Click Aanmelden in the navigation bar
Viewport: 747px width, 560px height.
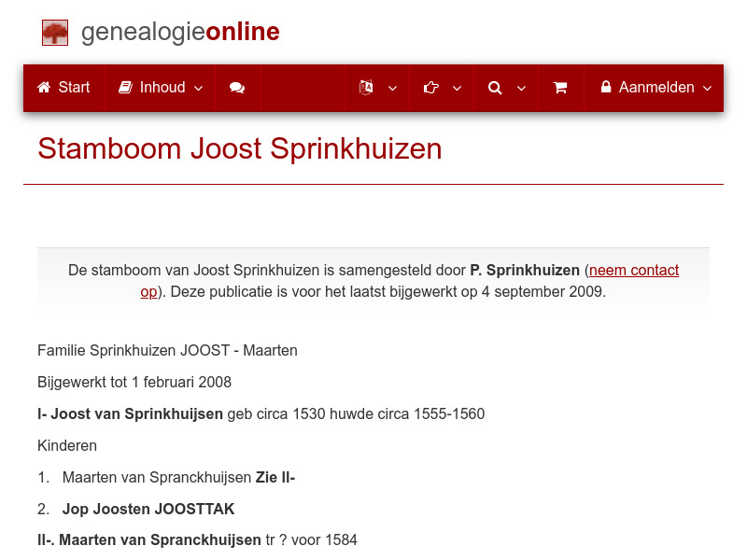coord(655,87)
